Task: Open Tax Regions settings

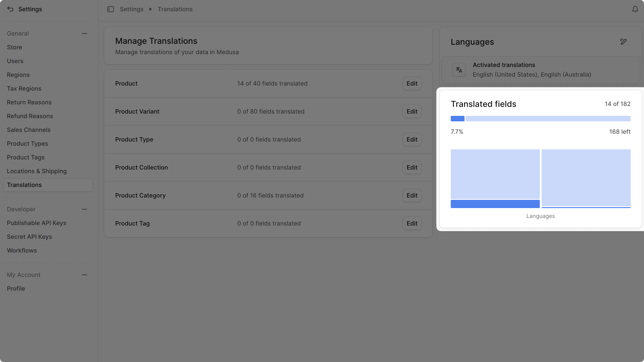Action: click(24, 88)
